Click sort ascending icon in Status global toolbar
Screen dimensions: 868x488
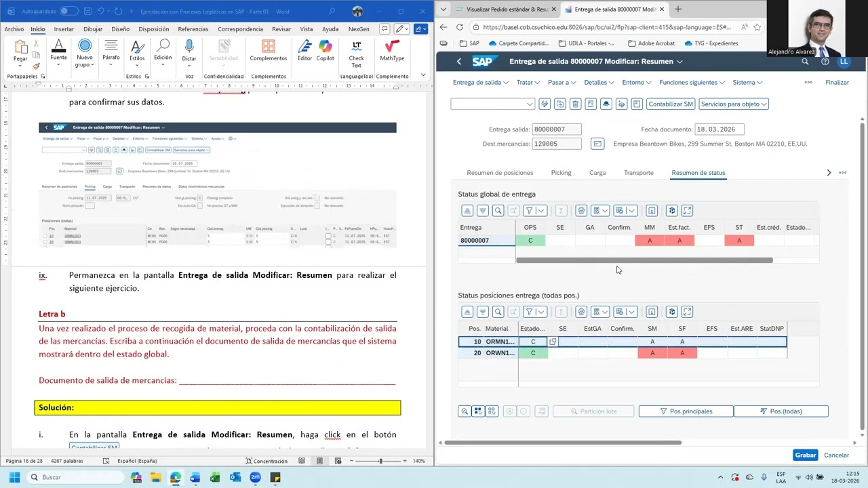coord(467,211)
